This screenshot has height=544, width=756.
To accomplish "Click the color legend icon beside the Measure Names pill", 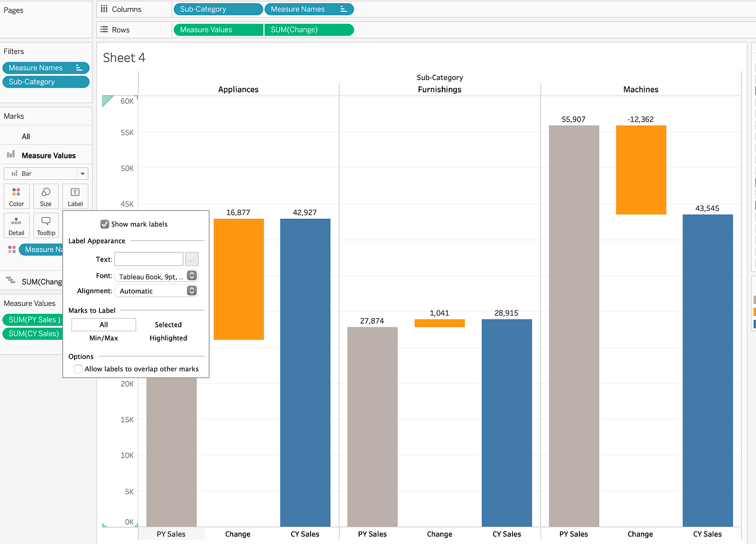I will (x=11, y=249).
